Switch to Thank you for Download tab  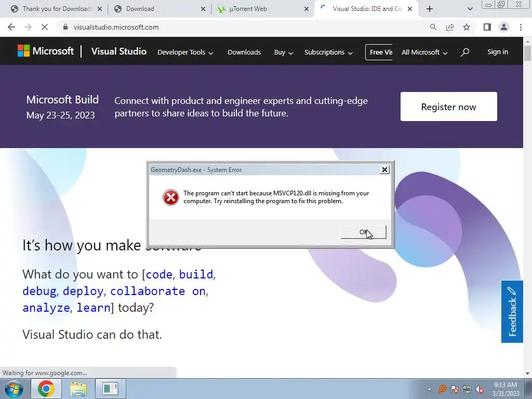(56, 9)
